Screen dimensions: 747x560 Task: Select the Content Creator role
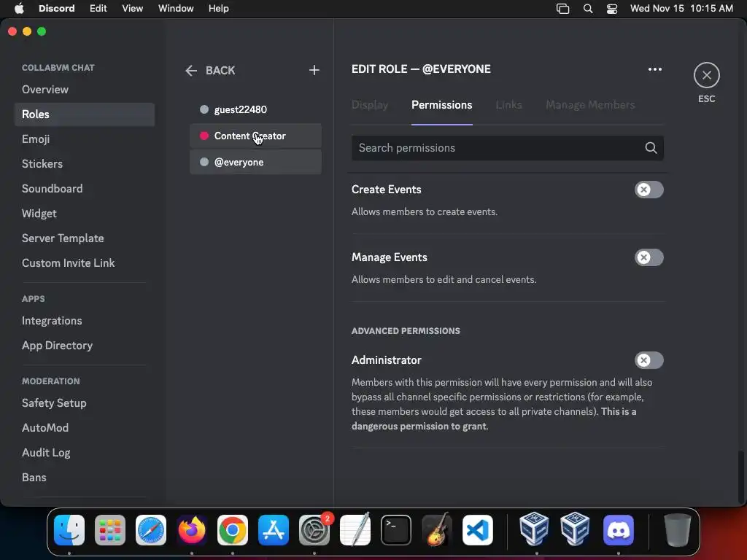coord(255,136)
